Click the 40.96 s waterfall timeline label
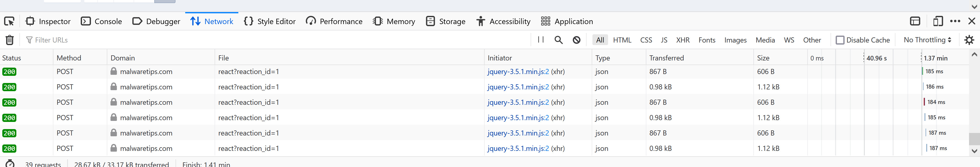Screen dimensions: 980x167 [877, 58]
